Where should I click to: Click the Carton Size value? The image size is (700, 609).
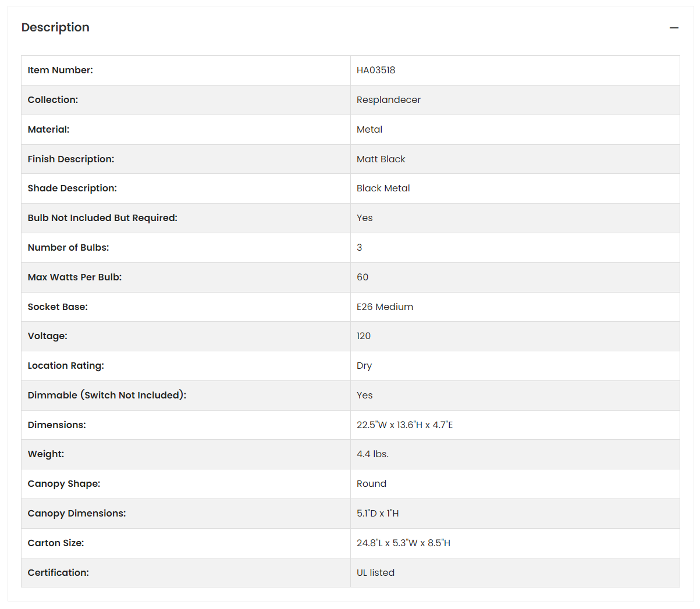[404, 543]
